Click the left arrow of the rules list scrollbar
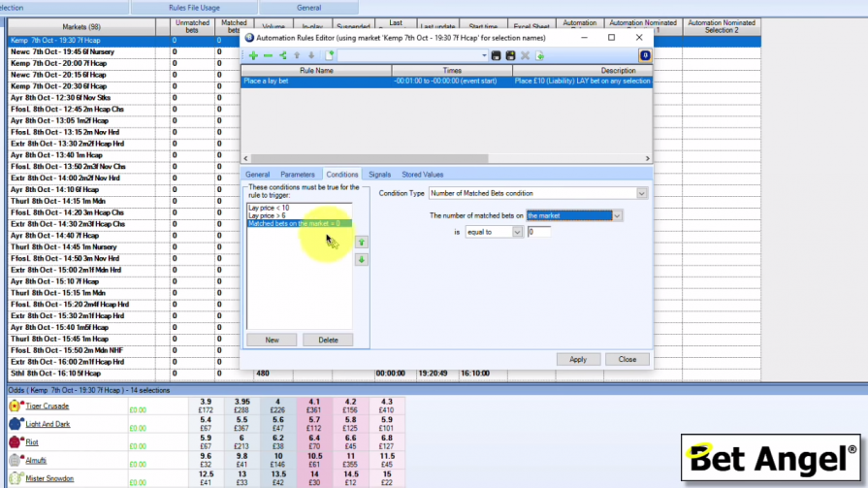 point(245,158)
